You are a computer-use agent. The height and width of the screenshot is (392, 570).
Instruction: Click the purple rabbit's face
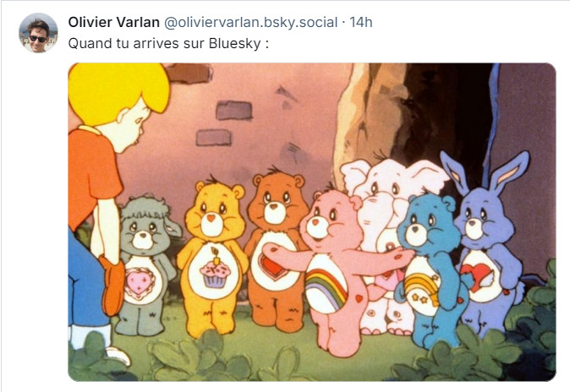480,218
